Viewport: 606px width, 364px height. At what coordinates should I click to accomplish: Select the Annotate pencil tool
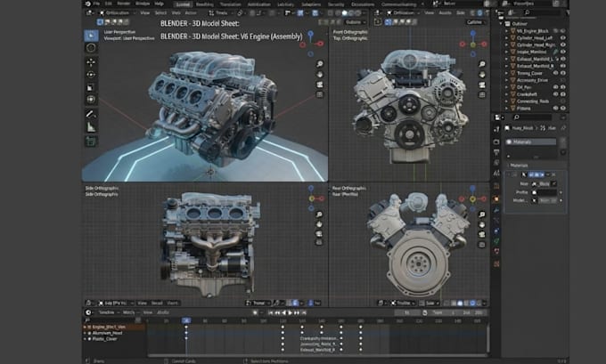point(91,114)
